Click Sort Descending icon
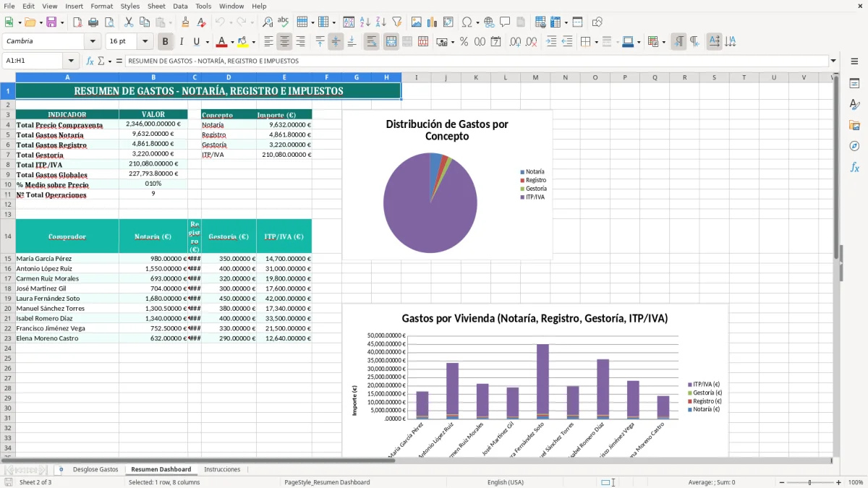 click(x=380, y=22)
